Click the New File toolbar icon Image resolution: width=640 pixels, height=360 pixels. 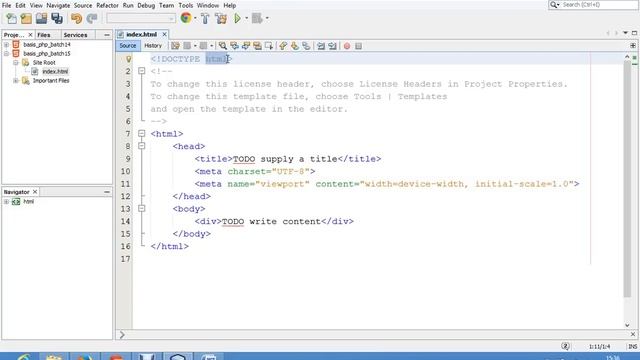click(x=11, y=18)
